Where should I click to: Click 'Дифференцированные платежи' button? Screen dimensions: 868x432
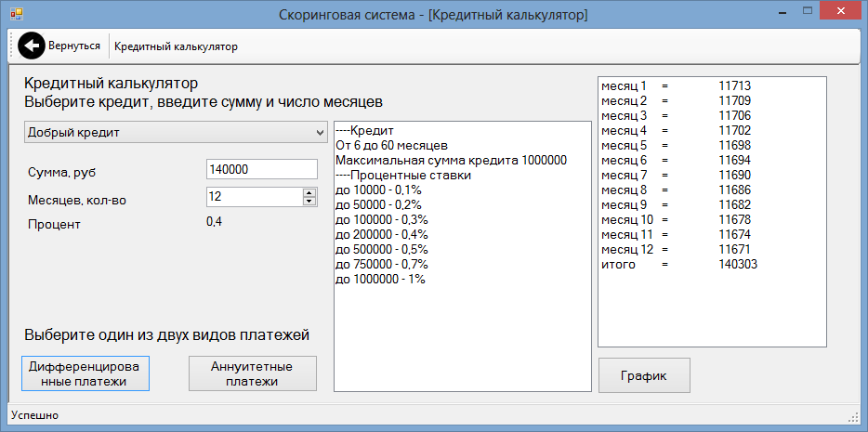coord(85,373)
